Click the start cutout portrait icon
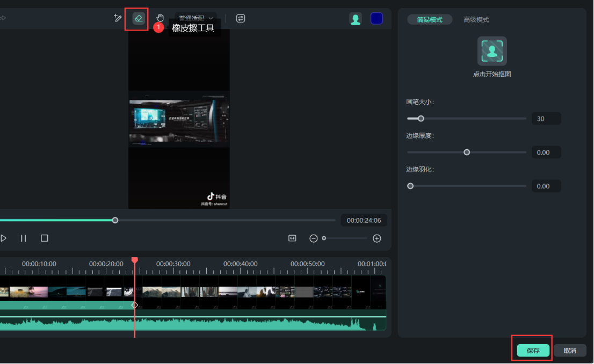The image size is (594, 364). pos(492,51)
